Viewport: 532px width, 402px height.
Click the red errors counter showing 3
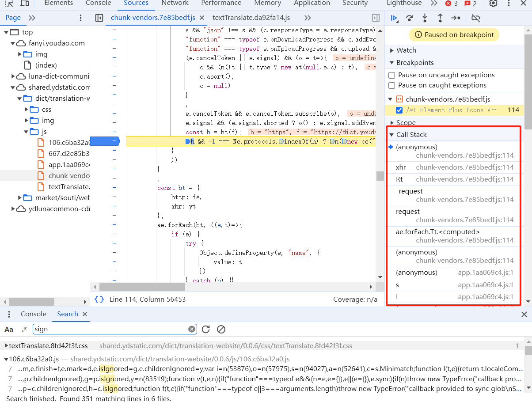(x=451, y=4)
